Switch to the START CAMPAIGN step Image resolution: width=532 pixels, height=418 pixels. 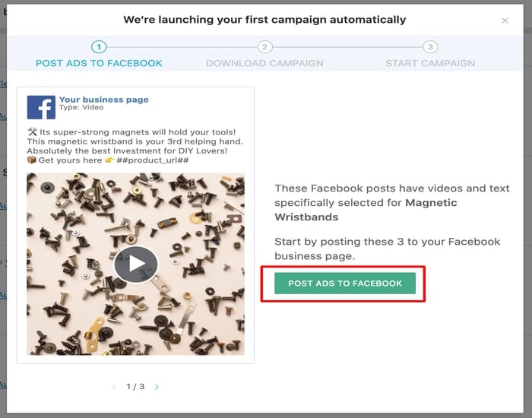point(430,63)
